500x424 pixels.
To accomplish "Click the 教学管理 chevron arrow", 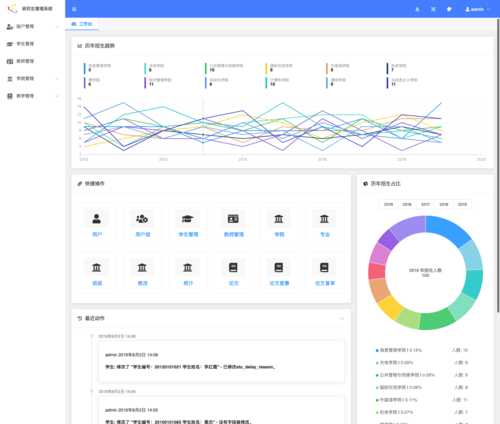I will 57,96.
